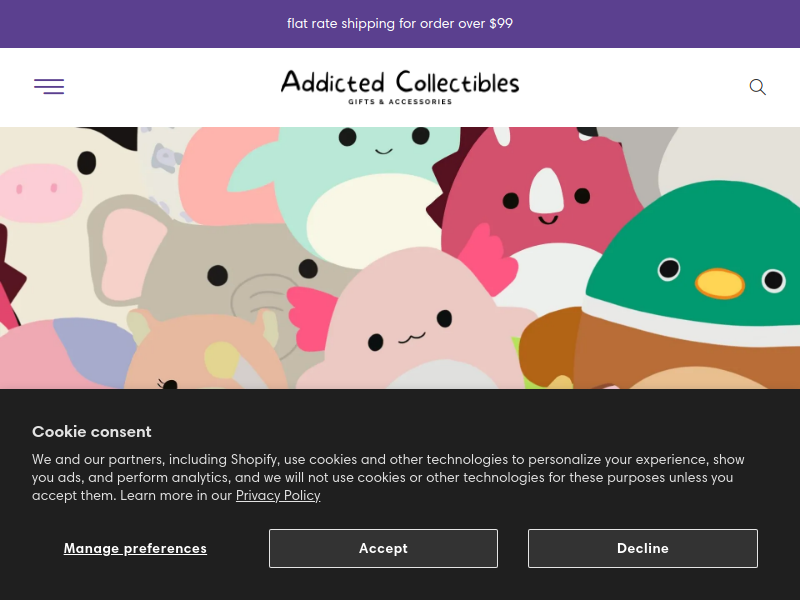The image size is (800, 600).
Task: Click the cow's pink snout
Action: point(40,192)
